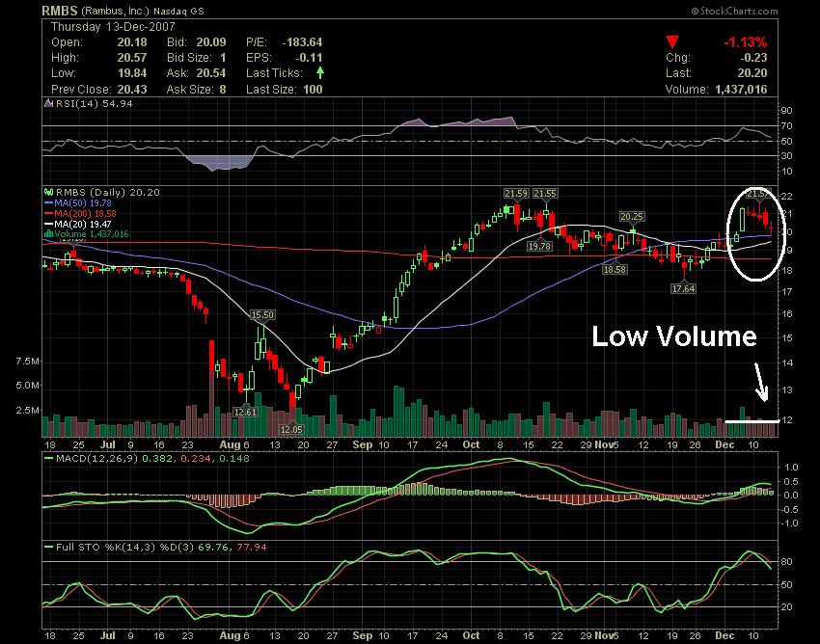Click the 19.78 price label on chart
Screen dimensions: 820x644
coord(539,246)
